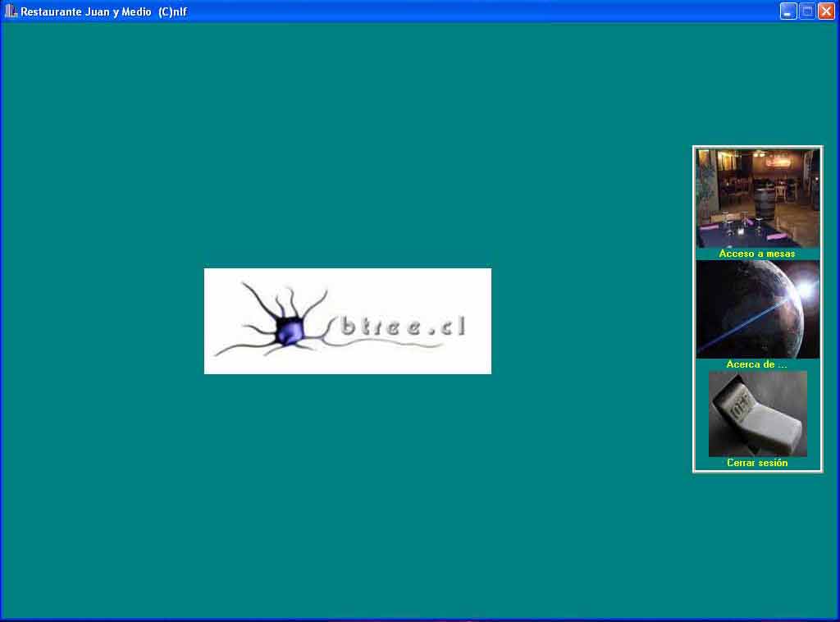The height and width of the screenshot is (622, 840).
Task: Close the Restaurante Juan y Medio window
Action: pos(826,11)
